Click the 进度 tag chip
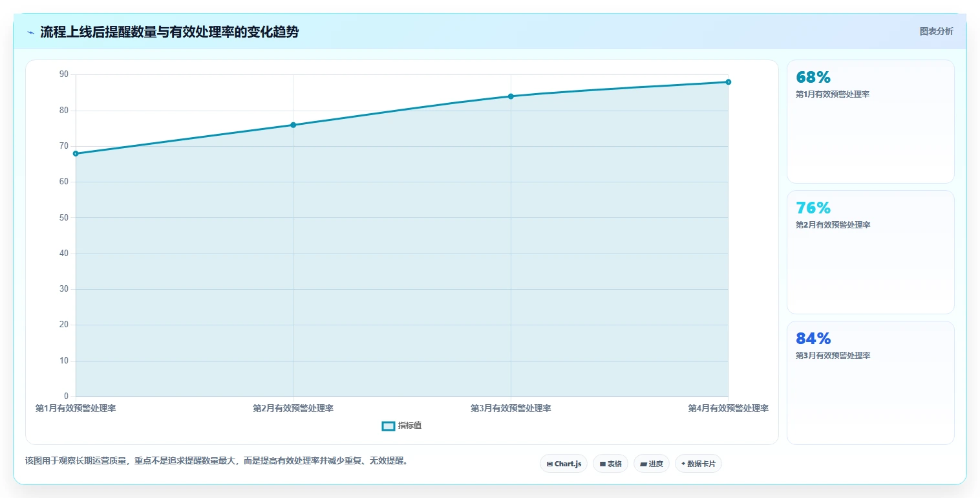This screenshot has width=980, height=498. tap(652, 464)
